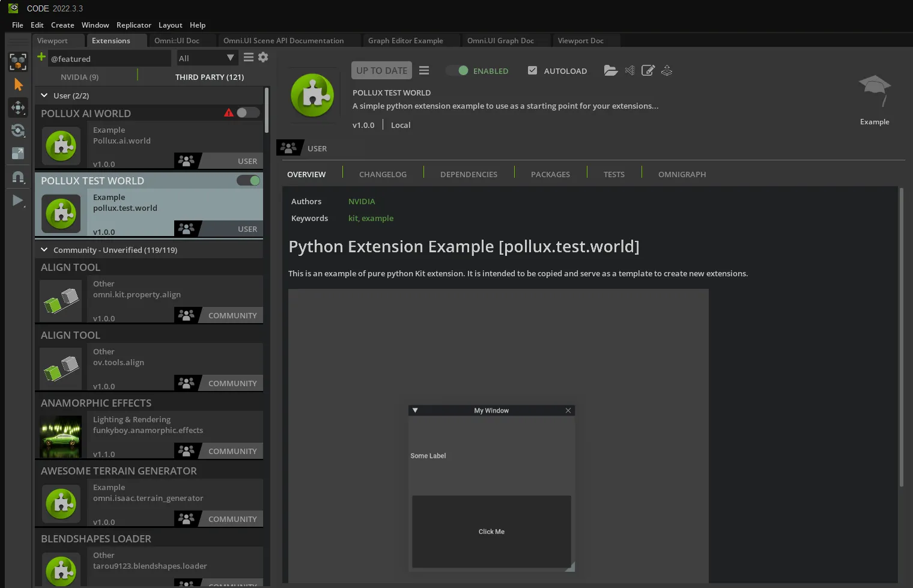Click the NVIDIA author link
Screen dimensions: 913x588
[362, 201]
